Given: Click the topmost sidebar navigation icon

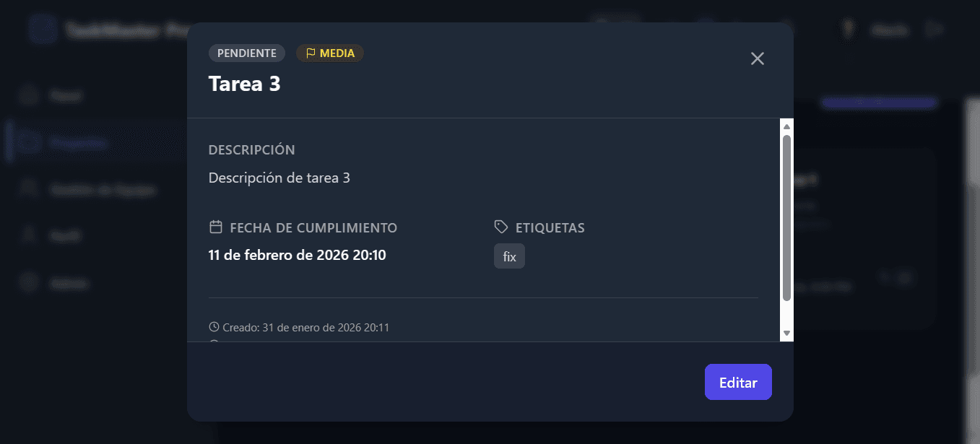Looking at the screenshot, I should pos(29,95).
